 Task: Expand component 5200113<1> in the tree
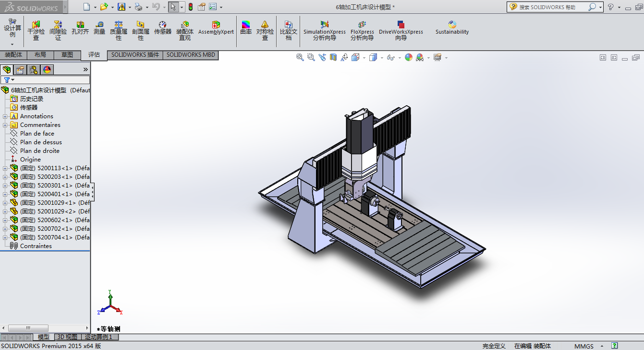tap(5, 168)
